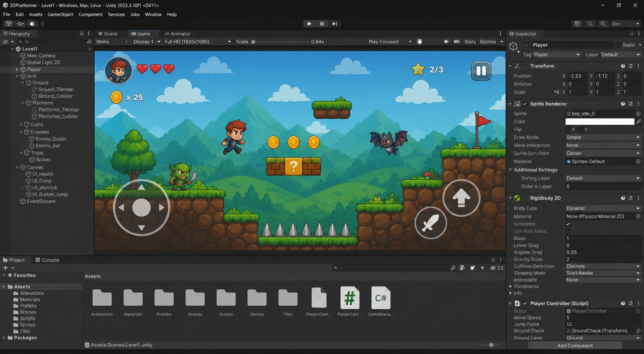Open the Unity account cube icon
This screenshot has height=354, width=644.
pyautogui.click(x=8, y=24)
